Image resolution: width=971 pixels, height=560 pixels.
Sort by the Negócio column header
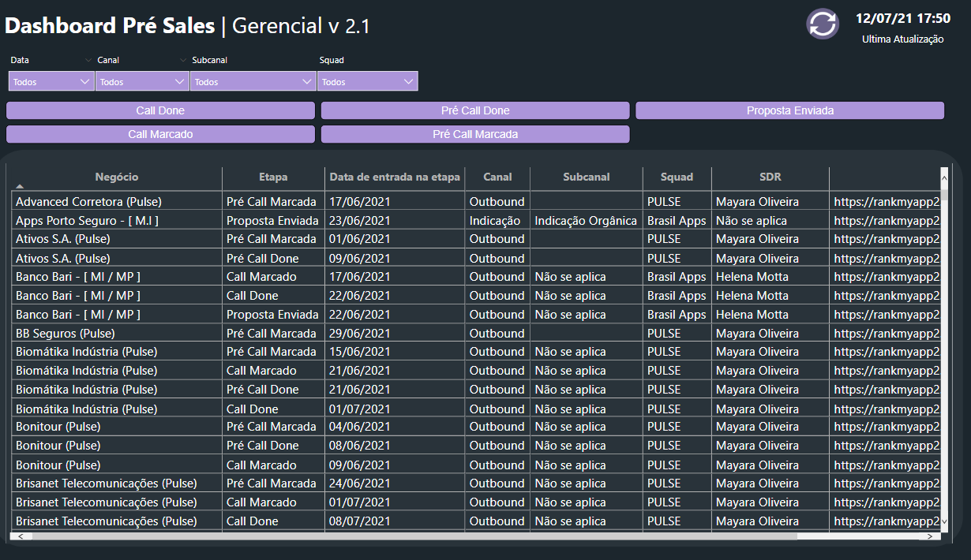pyautogui.click(x=117, y=177)
